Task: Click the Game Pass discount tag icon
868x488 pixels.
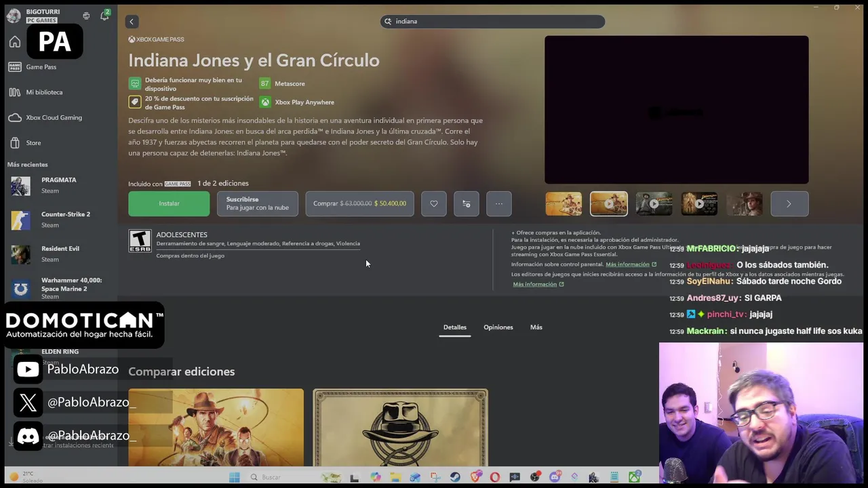Action: click(x=135, y=102)
